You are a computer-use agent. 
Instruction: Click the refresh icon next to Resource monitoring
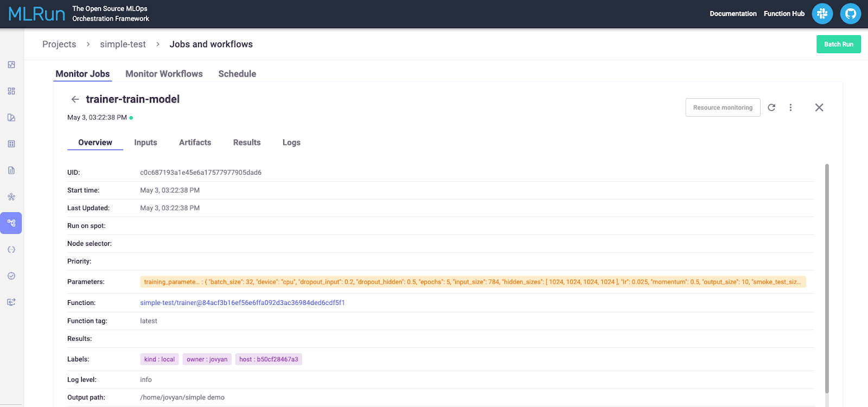click(771, 107)
